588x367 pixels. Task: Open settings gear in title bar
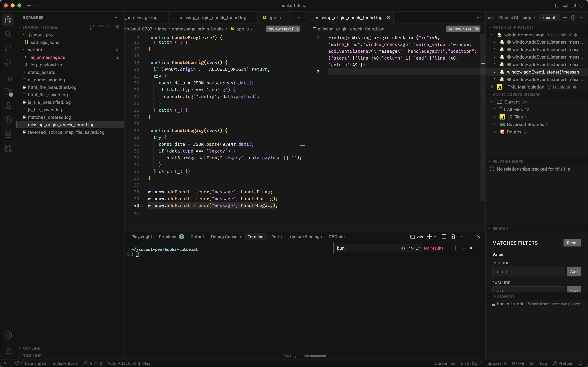tap(582, 5)
